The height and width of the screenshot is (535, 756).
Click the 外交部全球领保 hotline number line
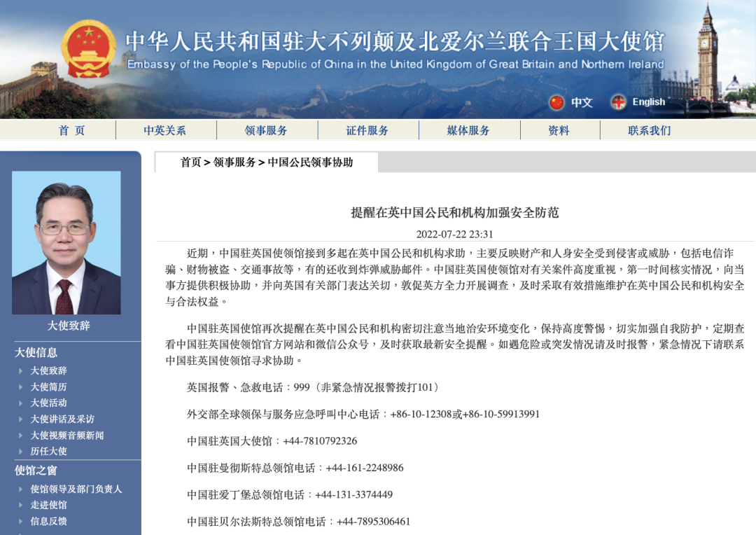[x=363, y=415]
